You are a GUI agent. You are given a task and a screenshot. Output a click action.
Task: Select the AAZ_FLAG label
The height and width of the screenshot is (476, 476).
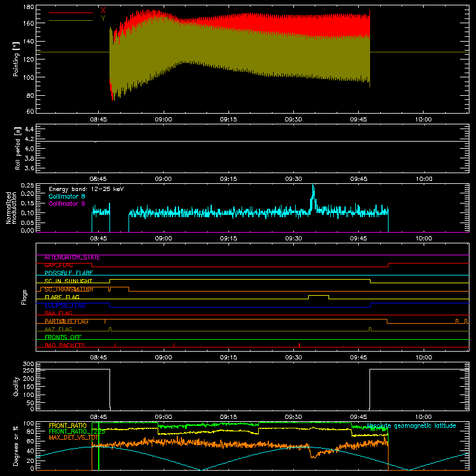click(x=58, y=330)
